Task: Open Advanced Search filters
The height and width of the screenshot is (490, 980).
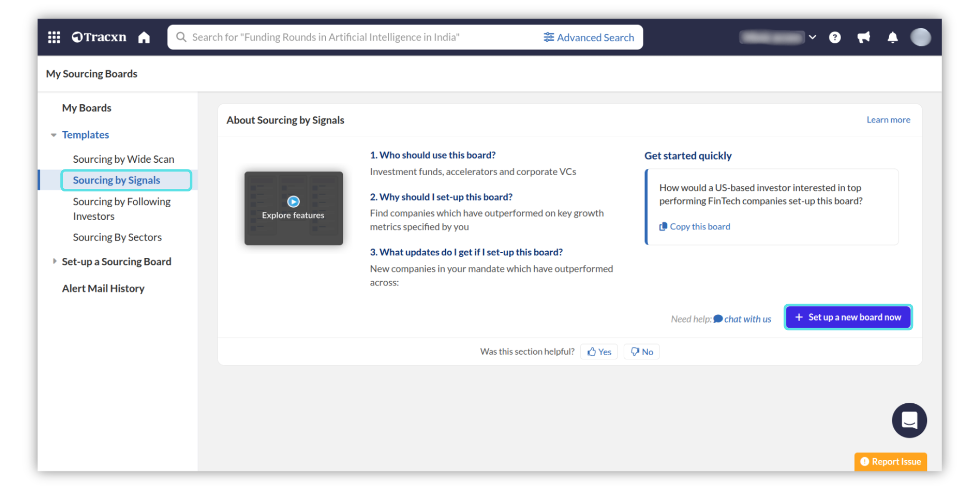Action: point(589,37)
